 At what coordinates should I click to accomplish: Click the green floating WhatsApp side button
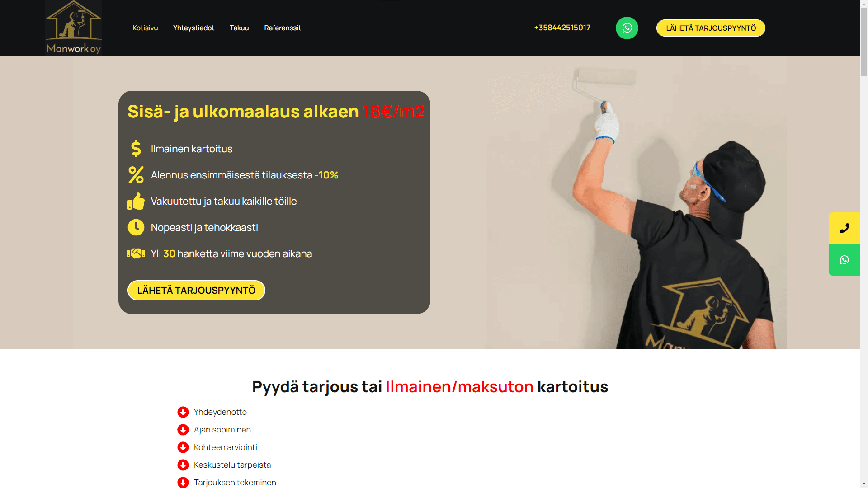844,260
